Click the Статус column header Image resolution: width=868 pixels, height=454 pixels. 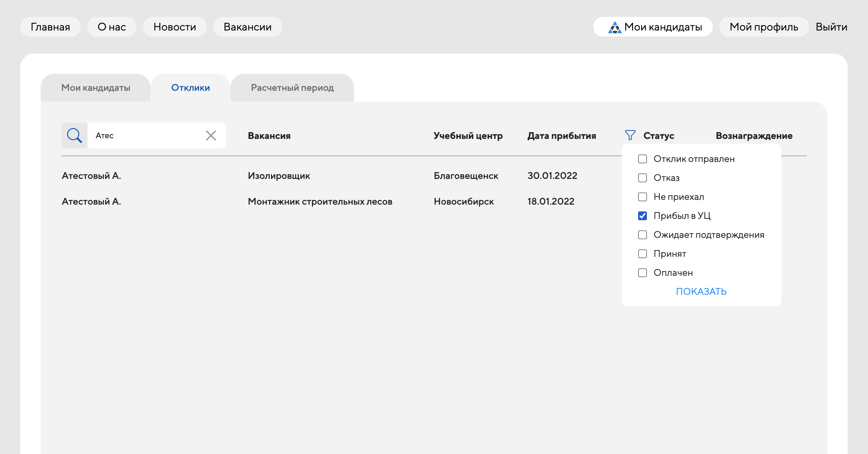tap(659, 136)
